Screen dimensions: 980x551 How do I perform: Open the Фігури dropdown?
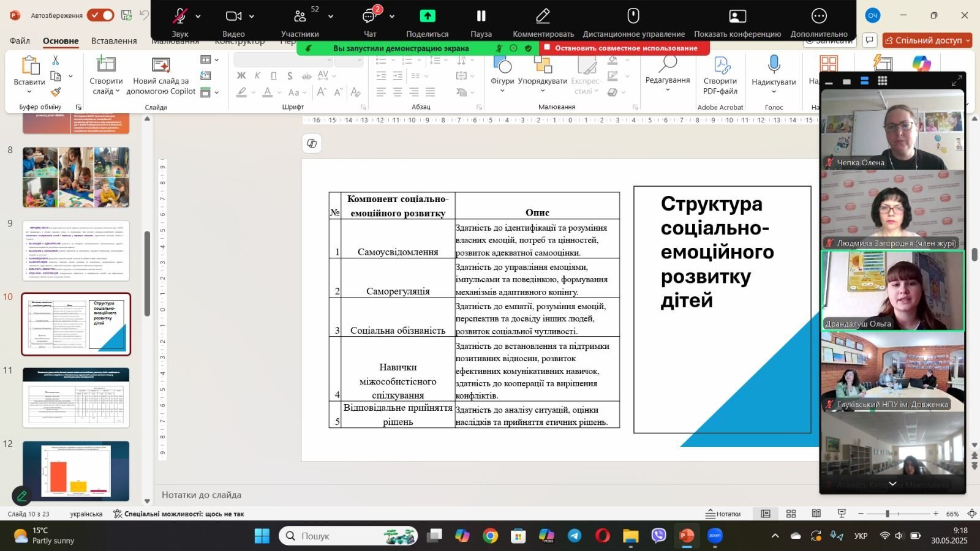[502, 76]
